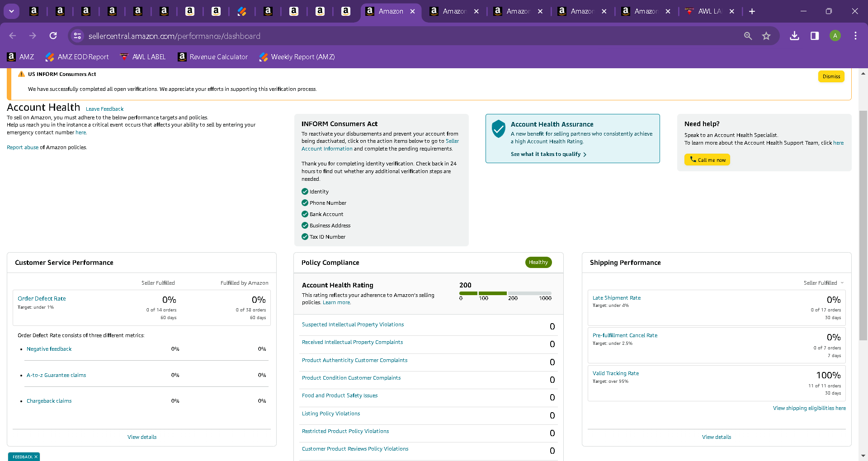The height and width of the screenshot is (461, 868).
Task: Click the Identity verified checkmark icon
Action: (x=305, y=192)
